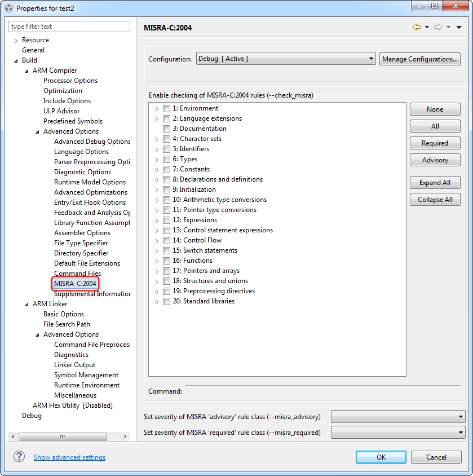Select Assembler Options tree item
473x476 pixels.
pyautogui.click(x=82, y=233)
